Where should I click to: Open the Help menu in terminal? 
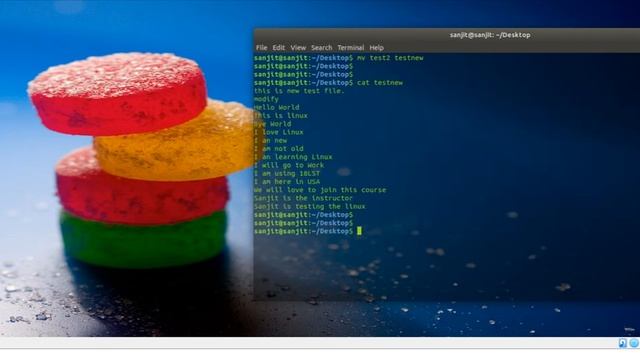(376, 48)
